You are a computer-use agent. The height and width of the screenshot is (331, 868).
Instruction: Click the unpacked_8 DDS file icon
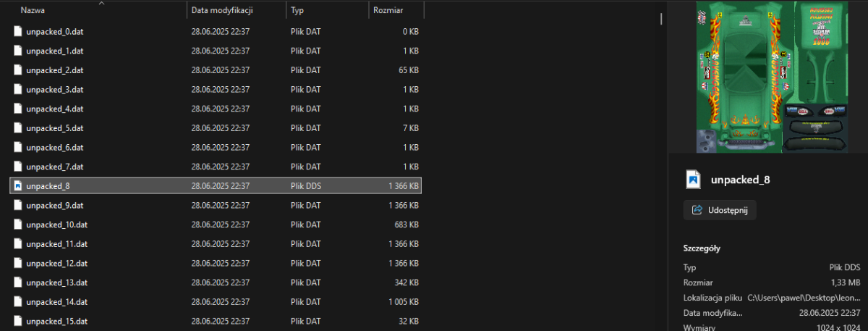click(18, 186)
